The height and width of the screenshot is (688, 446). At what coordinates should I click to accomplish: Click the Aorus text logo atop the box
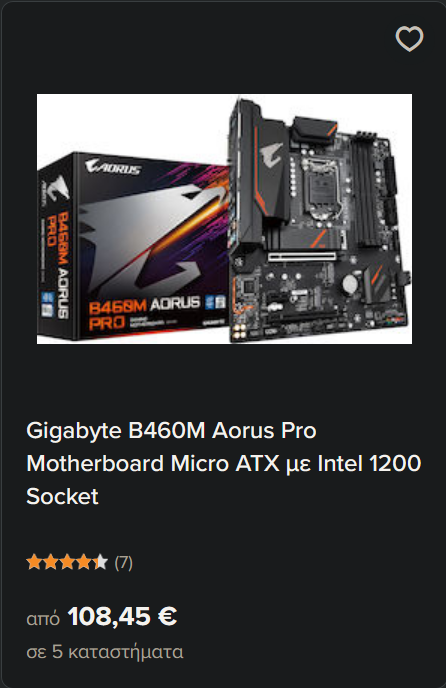[113, 167]
